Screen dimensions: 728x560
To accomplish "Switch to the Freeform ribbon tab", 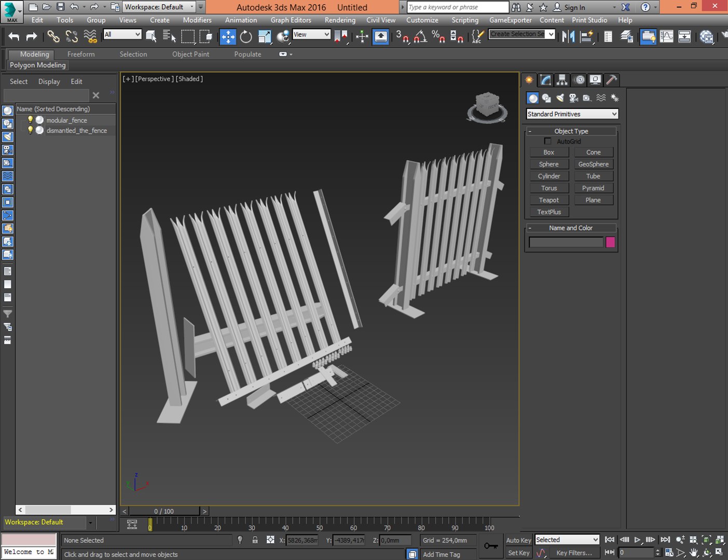I will (81, 54).
